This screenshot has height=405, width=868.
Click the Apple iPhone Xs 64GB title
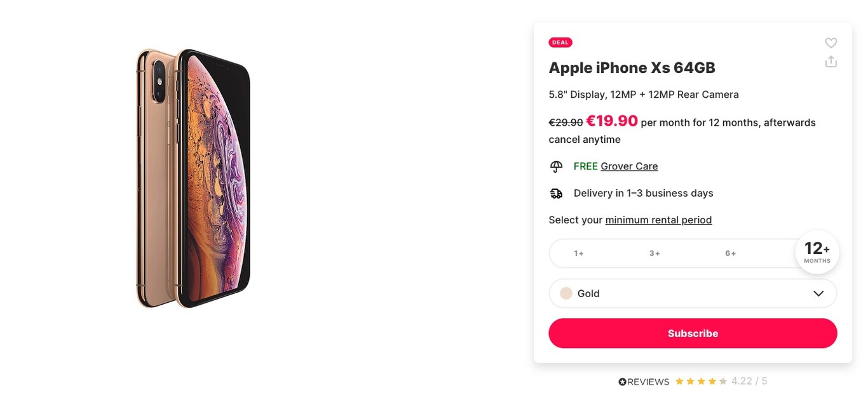[x=632, y=68]
